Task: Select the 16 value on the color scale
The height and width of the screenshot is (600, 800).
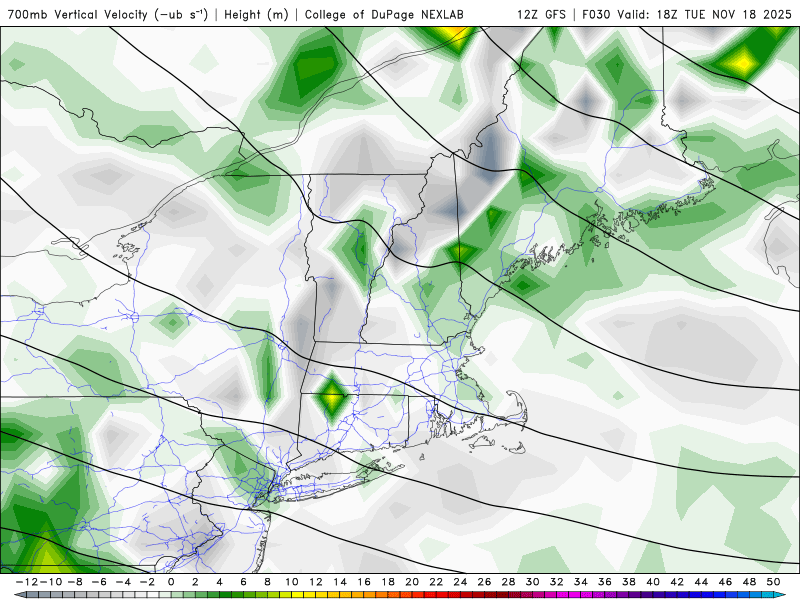Action: point(364,582)
